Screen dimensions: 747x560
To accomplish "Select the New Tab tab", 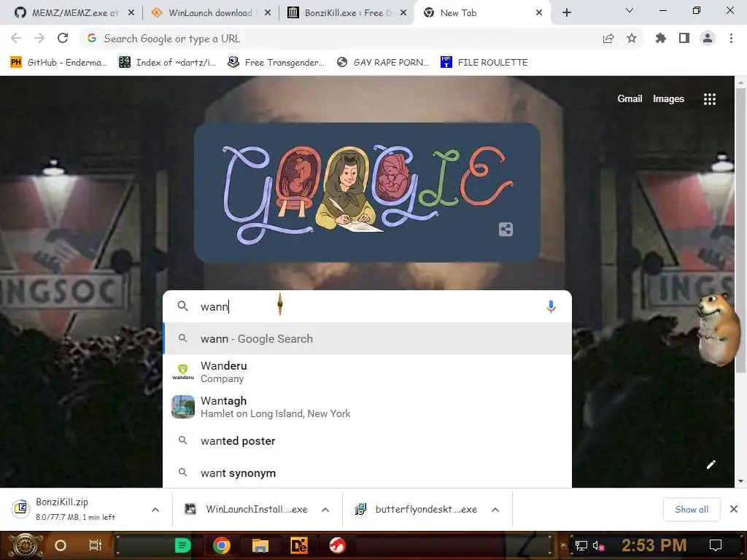I will click(483, 13).
